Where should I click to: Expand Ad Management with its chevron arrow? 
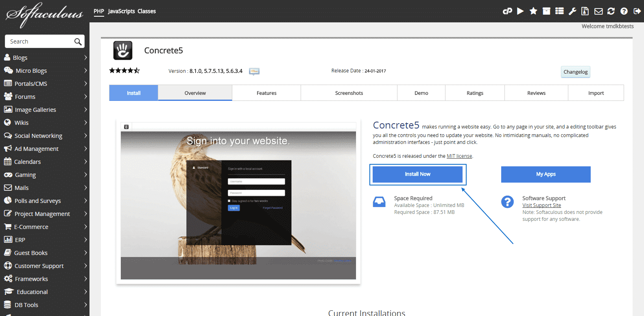(85, 148)
